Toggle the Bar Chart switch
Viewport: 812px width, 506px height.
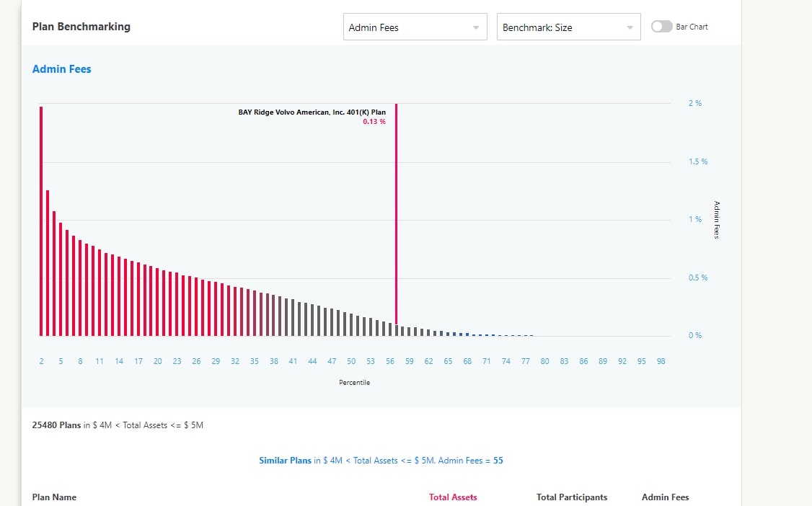click(661, 27)
